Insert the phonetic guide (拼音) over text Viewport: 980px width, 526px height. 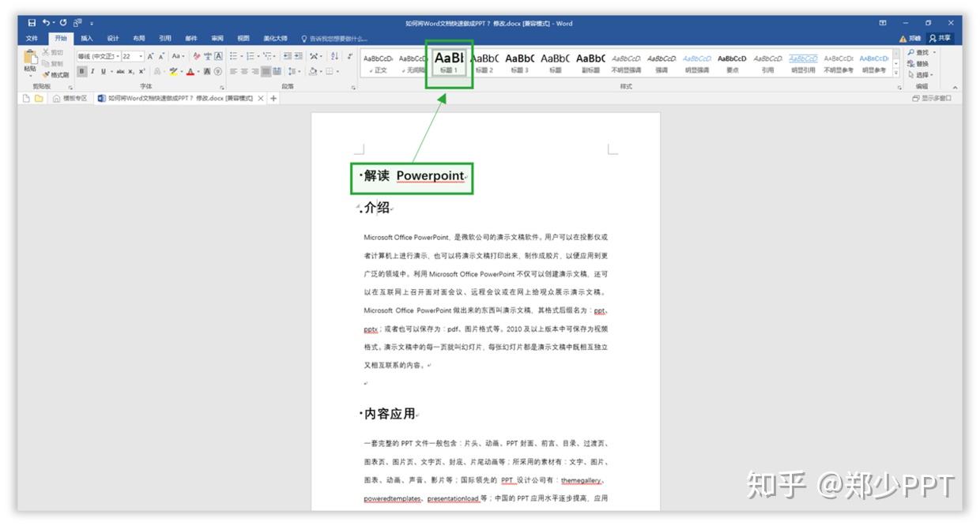(x=208, y=57)
